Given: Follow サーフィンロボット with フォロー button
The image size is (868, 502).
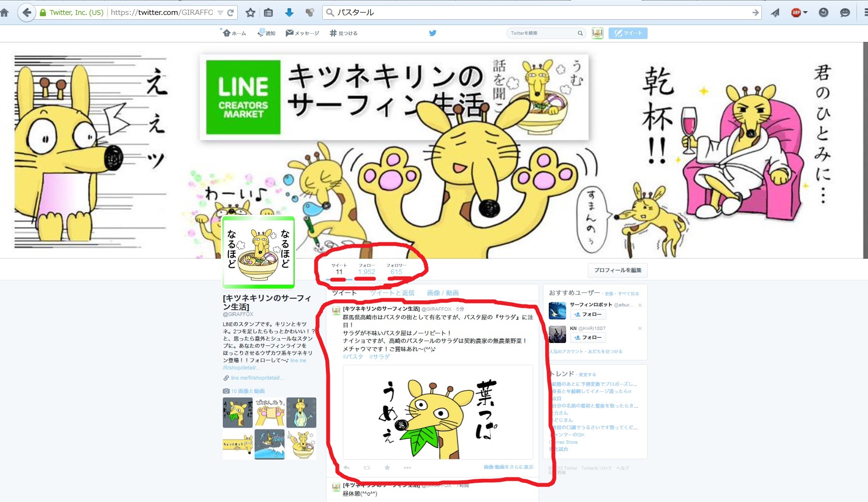Looking at the screenshot, I should (x=588, y=315).
